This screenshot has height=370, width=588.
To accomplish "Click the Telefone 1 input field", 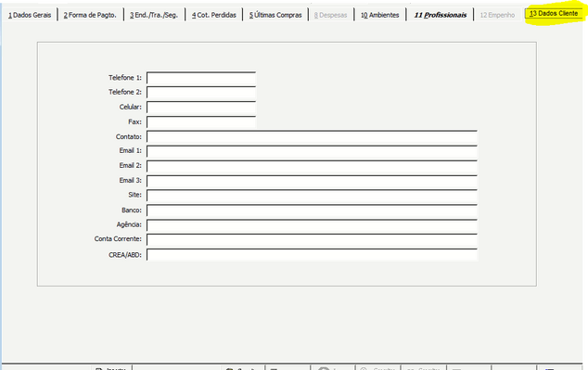I will (201, 78).
